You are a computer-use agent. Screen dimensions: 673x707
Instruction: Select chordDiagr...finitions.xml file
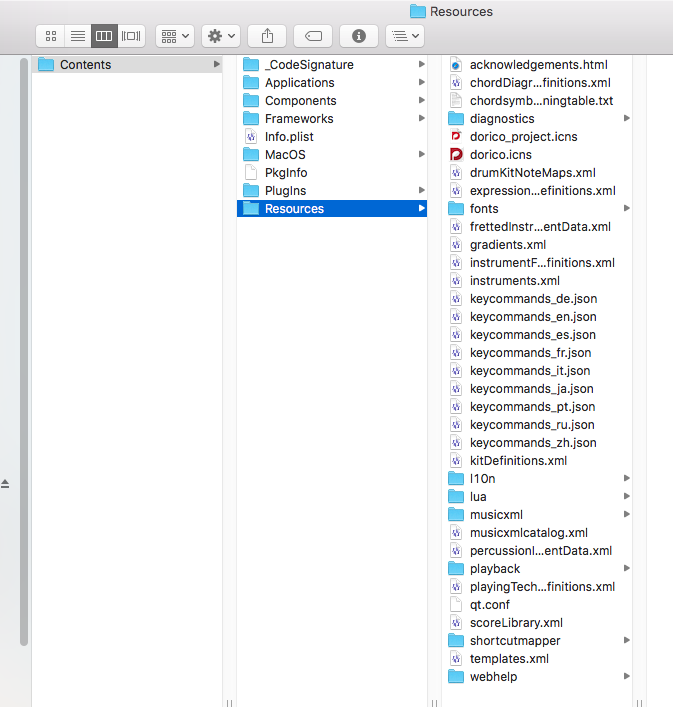pyautogui.click(x=536, y=83)
